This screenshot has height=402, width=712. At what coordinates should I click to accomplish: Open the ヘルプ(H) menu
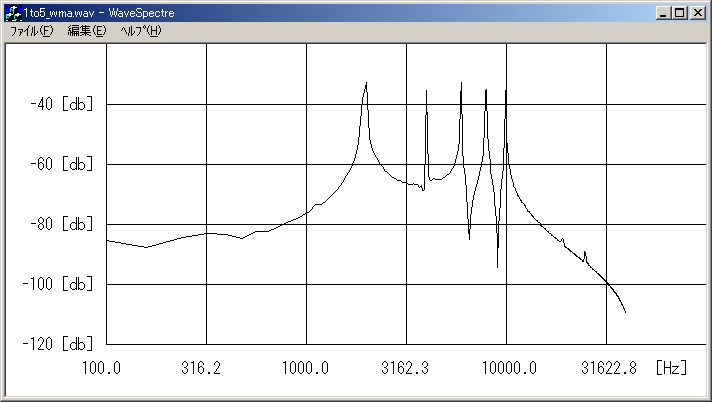click(141, 31)
